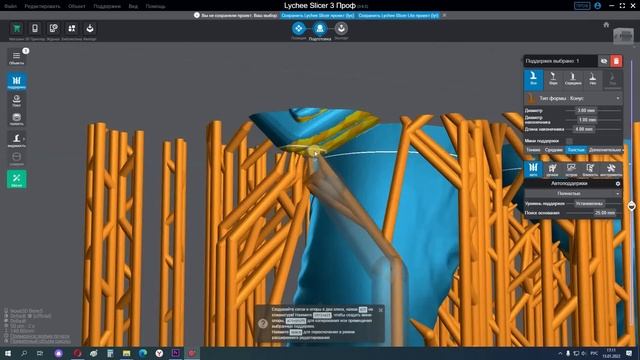Click Save Lychee Slicer project button

318,16
